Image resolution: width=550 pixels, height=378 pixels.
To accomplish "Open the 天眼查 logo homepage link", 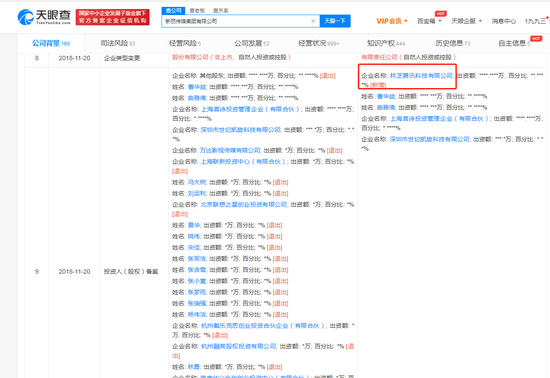I will click(x=44, y=17).
